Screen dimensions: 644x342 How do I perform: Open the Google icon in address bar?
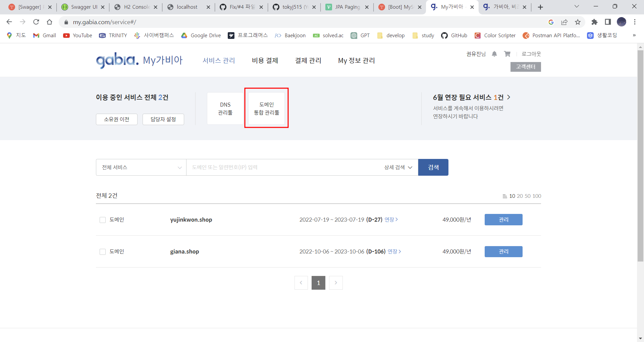pos(551,22)
